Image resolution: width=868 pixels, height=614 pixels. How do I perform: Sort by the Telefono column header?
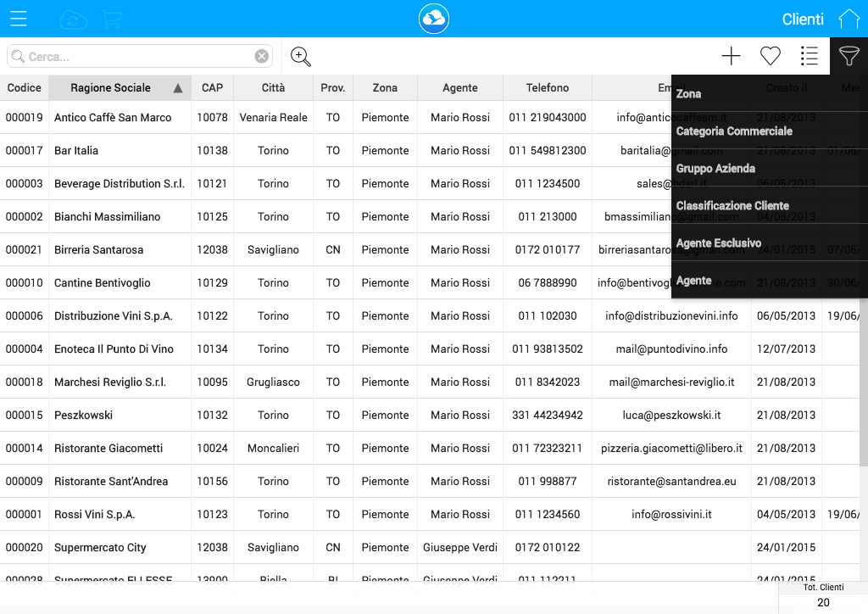(x=548, y=87)
